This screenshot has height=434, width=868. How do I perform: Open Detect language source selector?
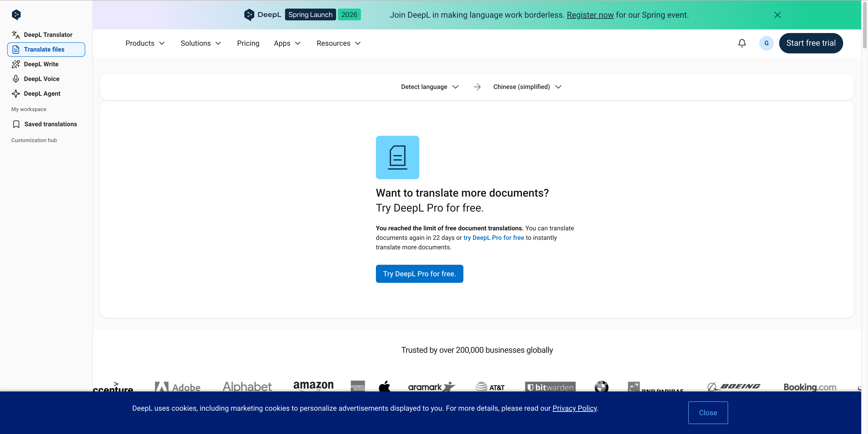pos(429,87)
